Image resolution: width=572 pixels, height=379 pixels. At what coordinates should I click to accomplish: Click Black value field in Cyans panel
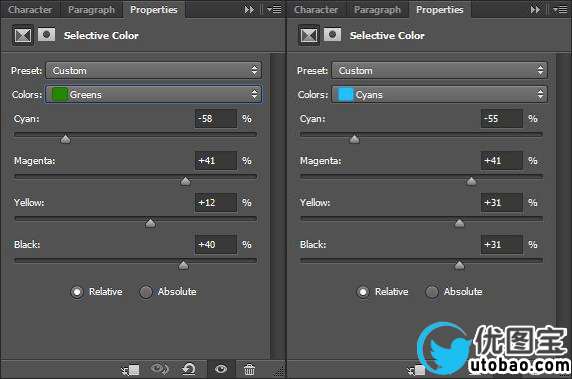[x=502, y=244]
